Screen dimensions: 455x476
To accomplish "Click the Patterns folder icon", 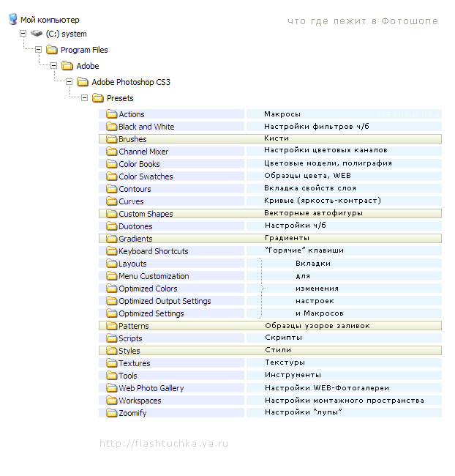I will 112,326.
